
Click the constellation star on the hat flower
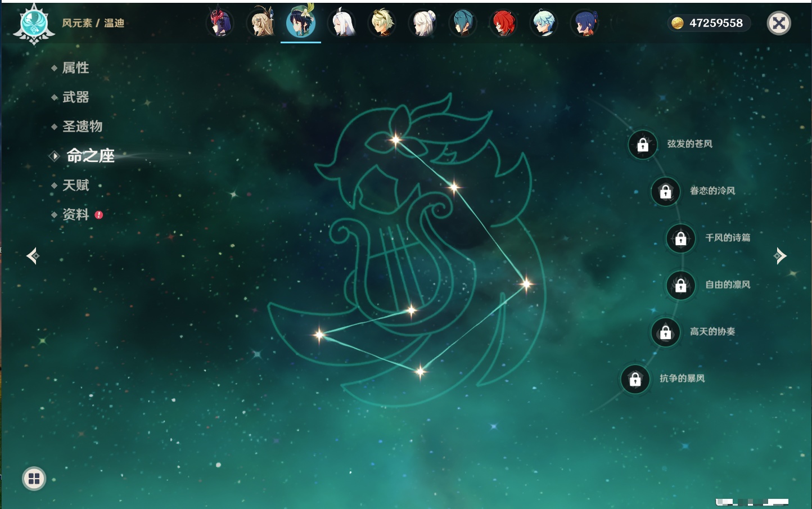point(396,139)
